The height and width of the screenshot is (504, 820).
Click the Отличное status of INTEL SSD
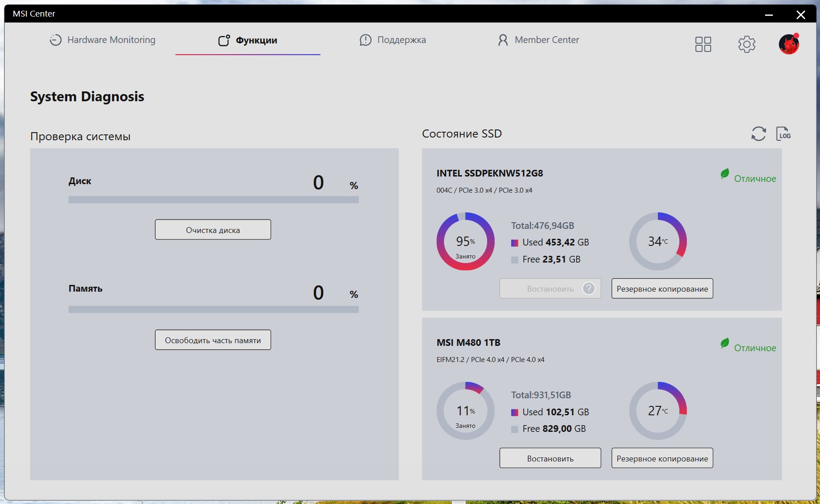[x=755, y=178]
